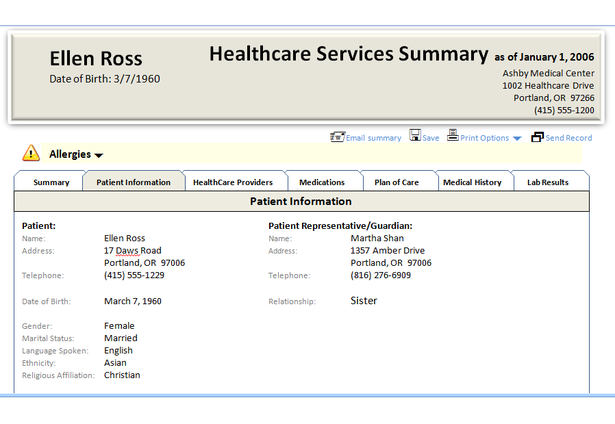Click the (415) 555-1200 phone number
The width and height of the screenshot is (615, 424).
coord(564,110)
